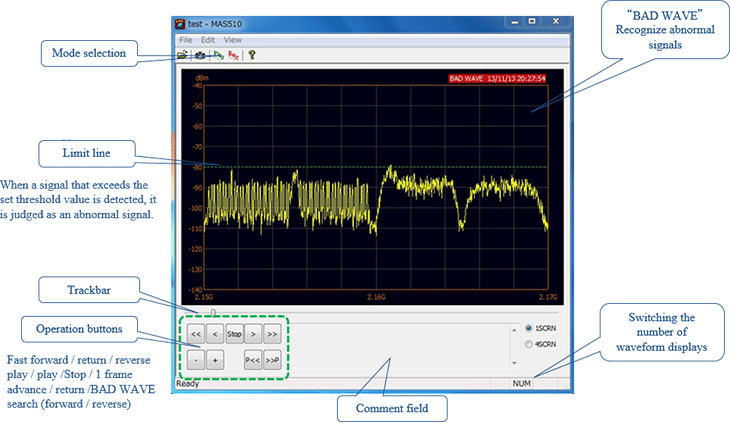730x423 pixels.
Task: Select the 1SCRN radio button
Action: (529, 328)
